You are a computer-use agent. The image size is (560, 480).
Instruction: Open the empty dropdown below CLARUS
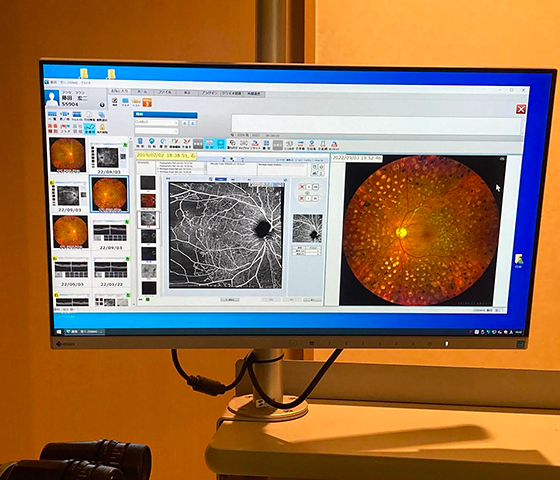pos(156,131)
